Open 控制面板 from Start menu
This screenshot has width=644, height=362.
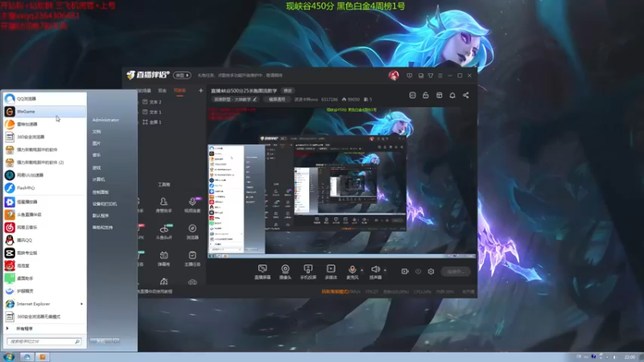[100, 191]
